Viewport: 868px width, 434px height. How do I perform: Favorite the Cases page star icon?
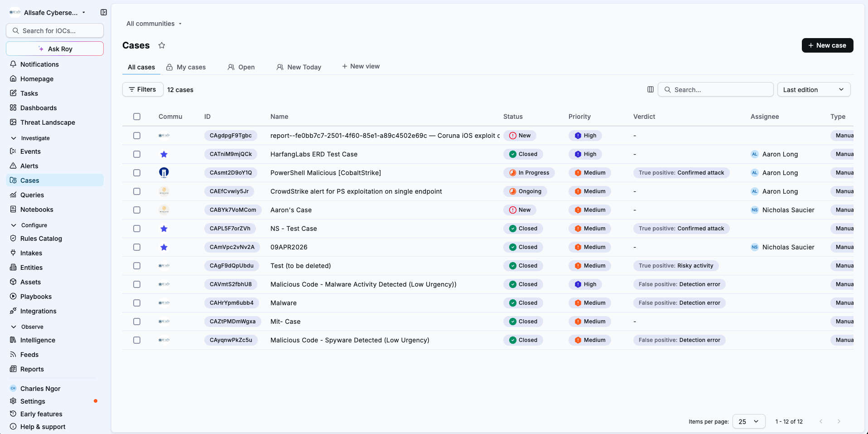[162, 45]
